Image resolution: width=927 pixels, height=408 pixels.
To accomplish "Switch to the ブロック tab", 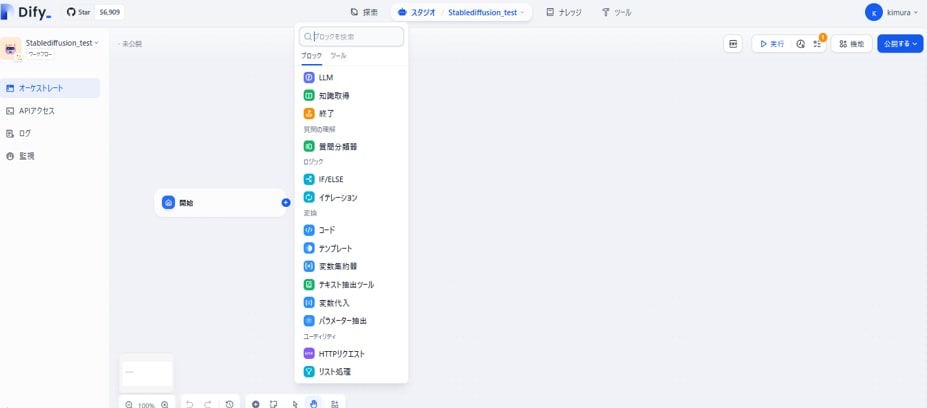I will point(312,56).
